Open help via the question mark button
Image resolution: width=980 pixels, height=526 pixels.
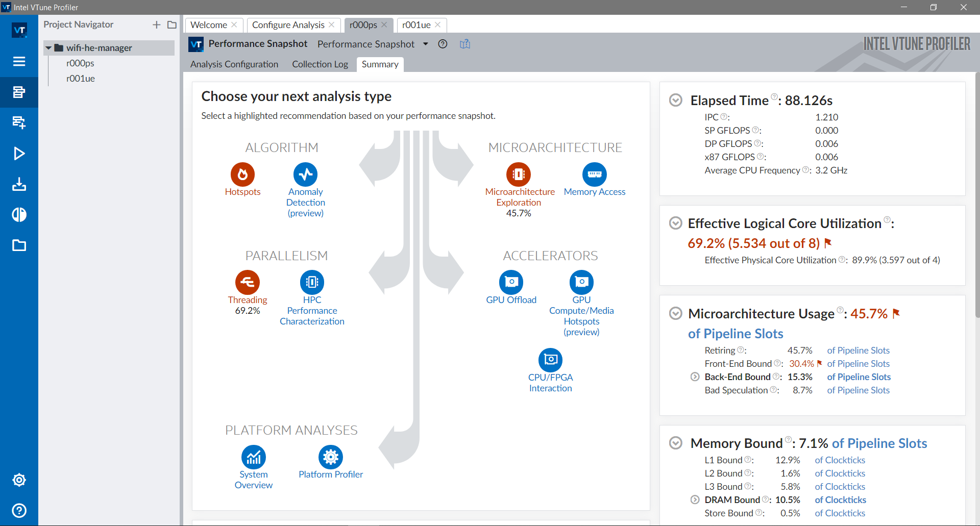pos(442,44)
